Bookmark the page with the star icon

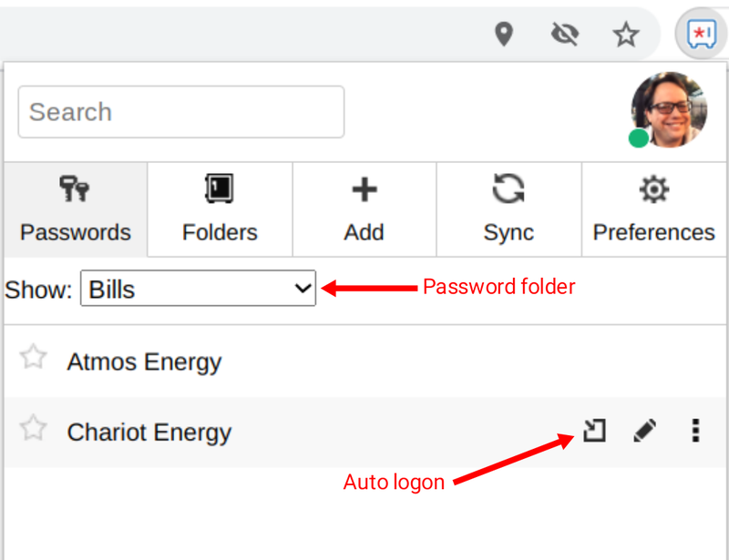click(x=626, y=35)
